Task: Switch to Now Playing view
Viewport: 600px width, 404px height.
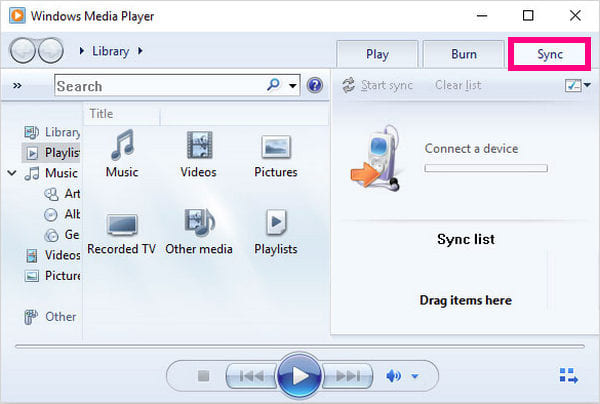Action: coord(568,375)
